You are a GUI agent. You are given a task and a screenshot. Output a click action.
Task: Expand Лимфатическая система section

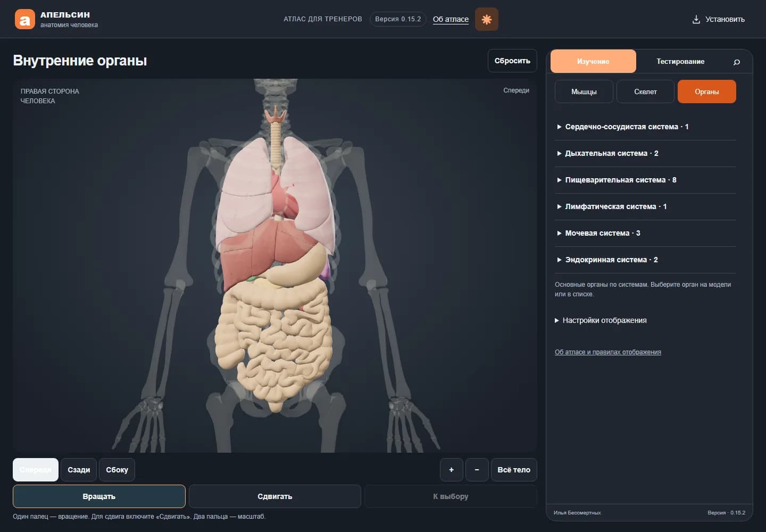click(645, 206)
